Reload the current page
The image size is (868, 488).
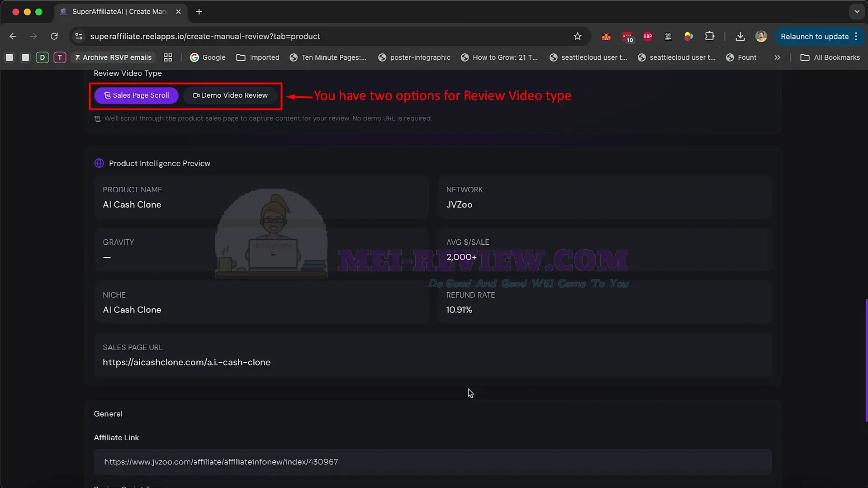[54, 36]
